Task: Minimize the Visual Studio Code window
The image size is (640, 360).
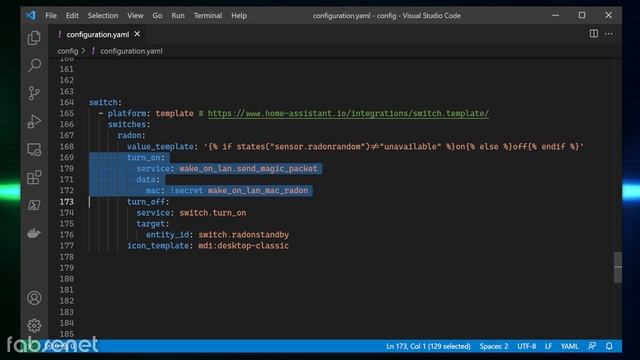Action: point(556,16)
